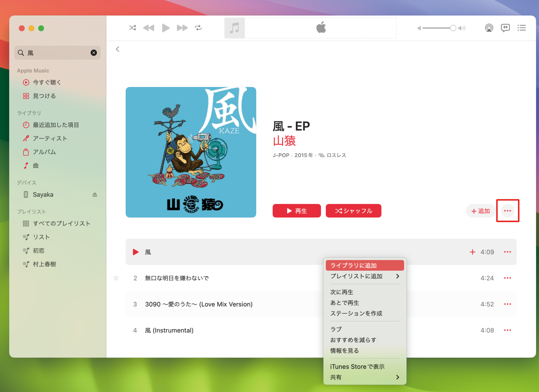Expand プレイリストに追加 submenu
The image size is (539, 392).
[365, 276]
